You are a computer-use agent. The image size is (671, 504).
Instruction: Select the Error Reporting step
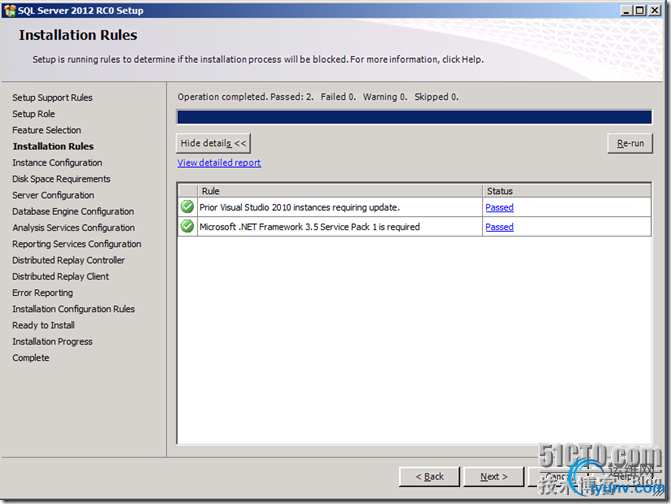pyautogui.click(x=42, y=293)
